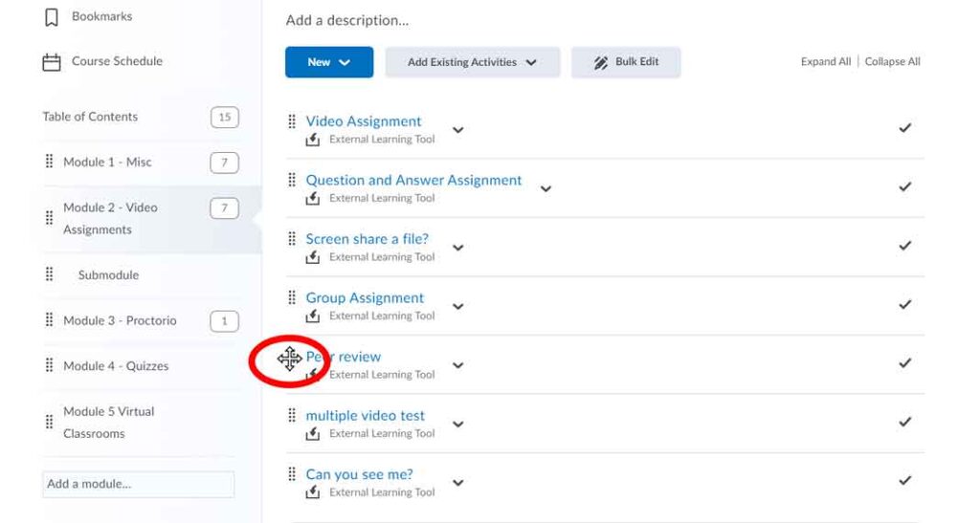
Task: Click drag handle beside Module 4 - Quizzes
Action: (x=50, y=365)
